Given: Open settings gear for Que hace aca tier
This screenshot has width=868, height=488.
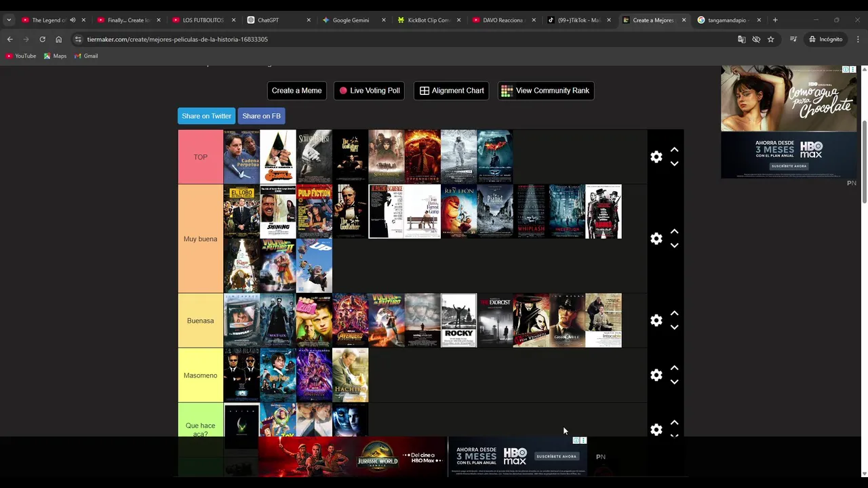Looking at the screenshot, I should tap(656, 429).
